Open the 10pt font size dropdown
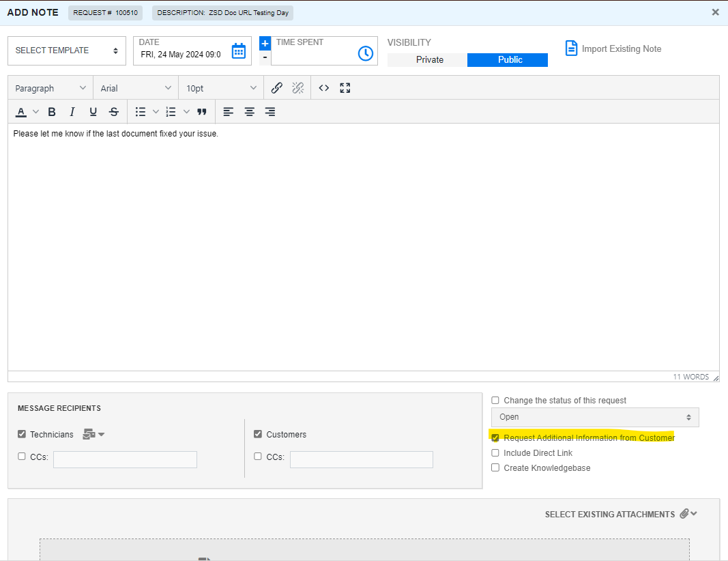Image resolution: width=728 pixels, height=561 pixels. click(221, 88)
